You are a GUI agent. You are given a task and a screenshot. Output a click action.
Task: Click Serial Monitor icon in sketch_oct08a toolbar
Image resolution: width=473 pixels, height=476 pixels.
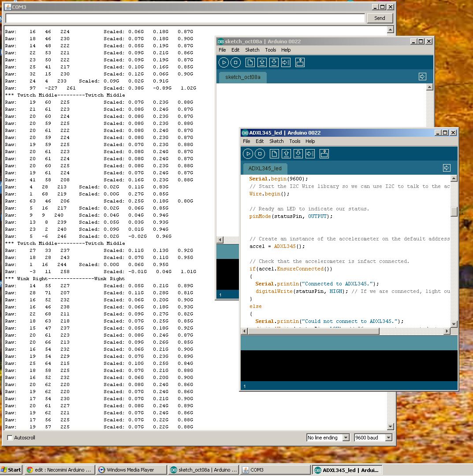click(x=300, y=63)
